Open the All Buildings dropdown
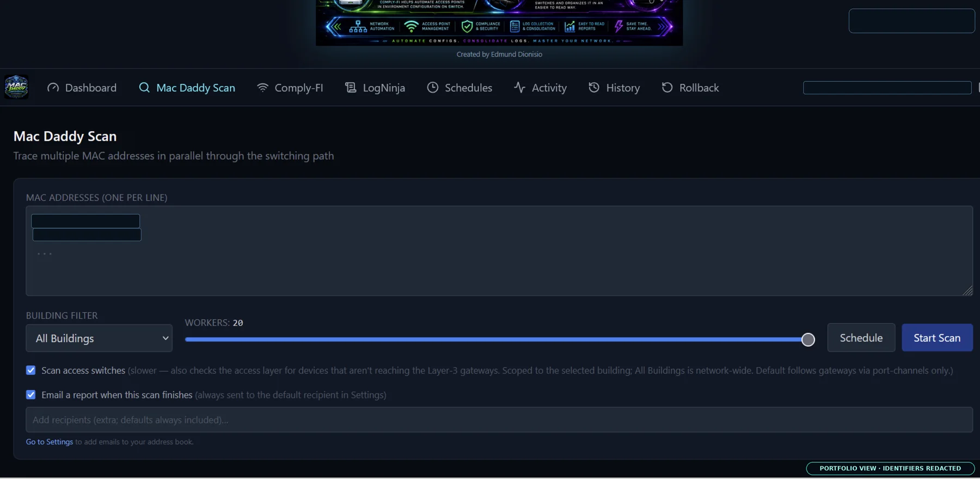 [99, 338]
